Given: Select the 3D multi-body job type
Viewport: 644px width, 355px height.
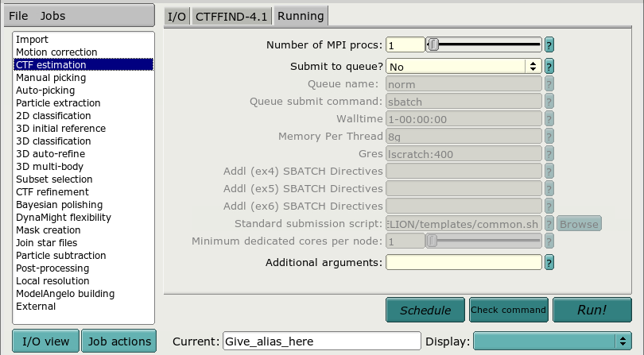Looking at the screenshot, I should (x=83, y=167).
